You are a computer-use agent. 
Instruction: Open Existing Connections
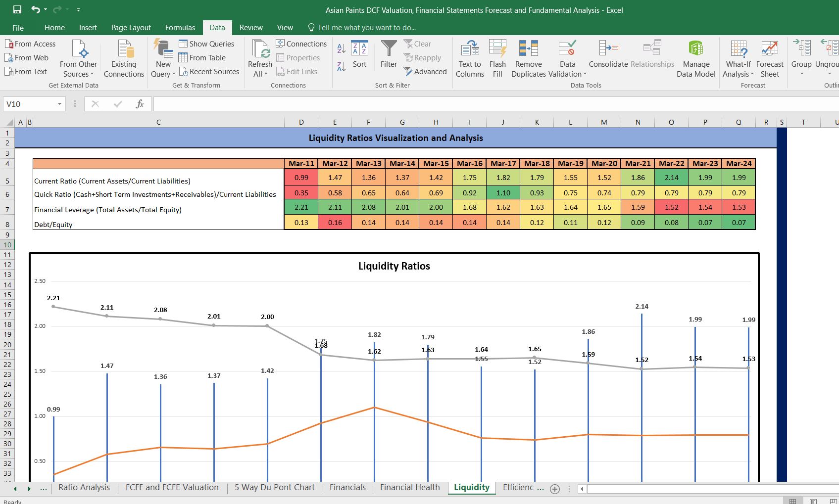coord(124,59)
